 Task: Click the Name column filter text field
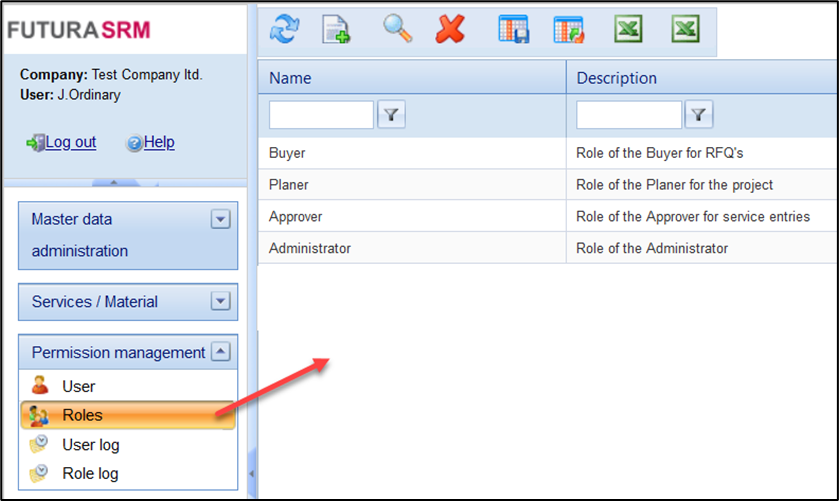tap(321, 116)
